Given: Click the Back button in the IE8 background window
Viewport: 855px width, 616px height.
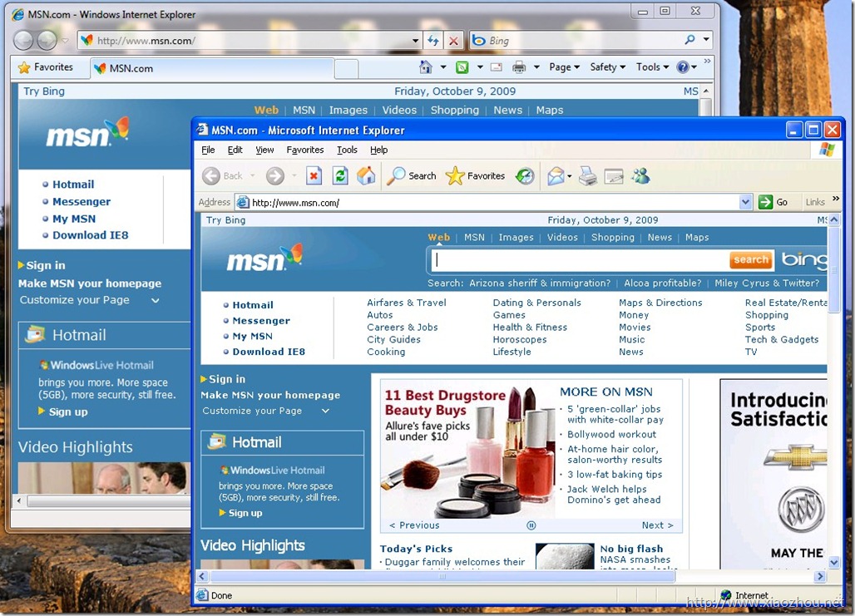Looking at the screenshot, I should point(23,41).
